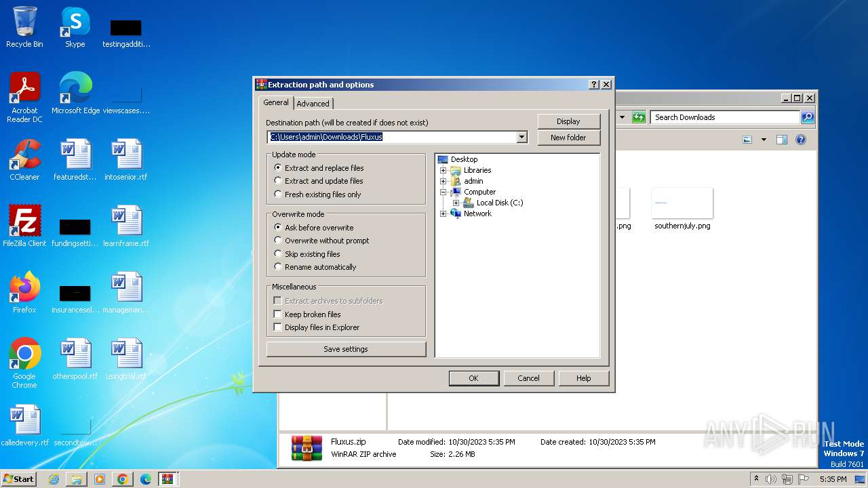Viewport: 868px width, 488px height.
Task: Enable Display files in Explorer checkbox
Action: [277, 327]
